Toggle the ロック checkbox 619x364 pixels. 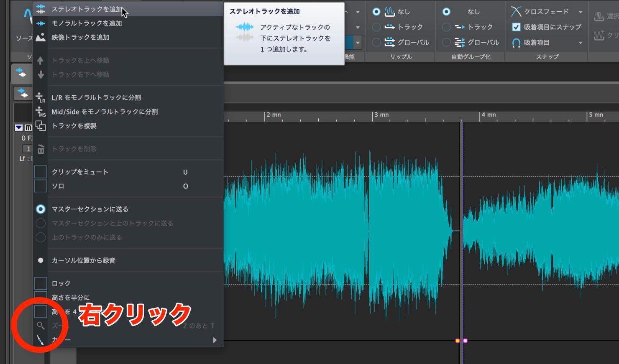(x=41, y=283)
